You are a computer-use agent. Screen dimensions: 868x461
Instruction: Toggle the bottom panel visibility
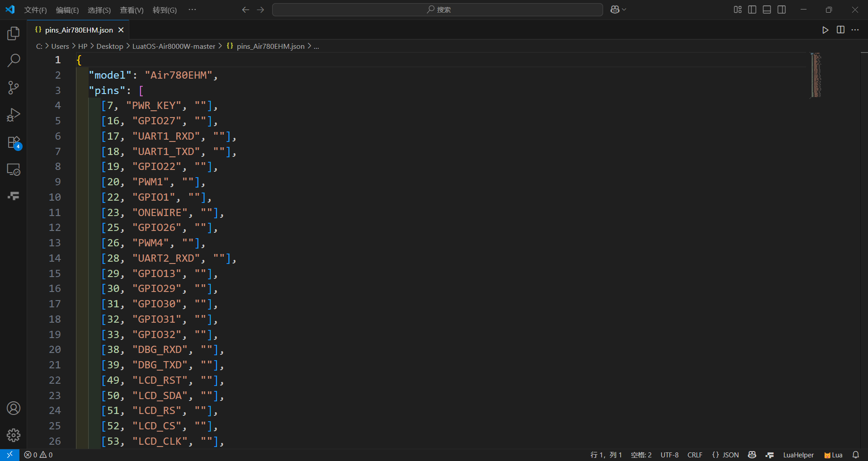point(767,9)
